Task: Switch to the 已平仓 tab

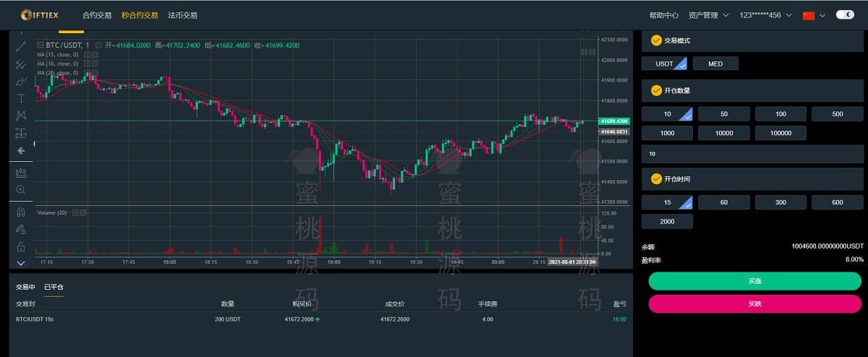Action: click(x=54, y=287)
